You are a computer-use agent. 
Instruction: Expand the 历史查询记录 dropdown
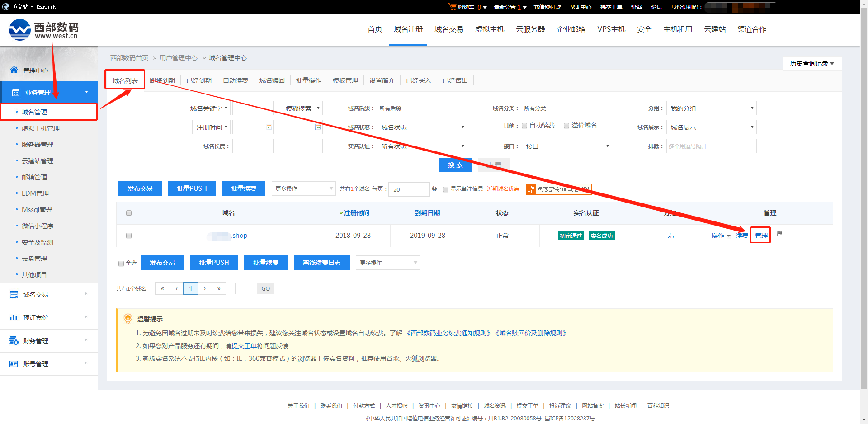811,63
